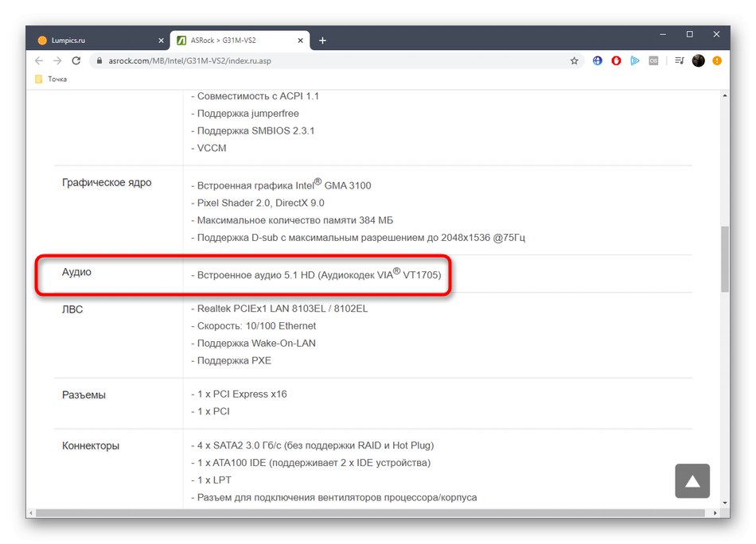Click the Аудио row label
The width and height of the screenshot is (756, 544).
click(x=76, y=272)
